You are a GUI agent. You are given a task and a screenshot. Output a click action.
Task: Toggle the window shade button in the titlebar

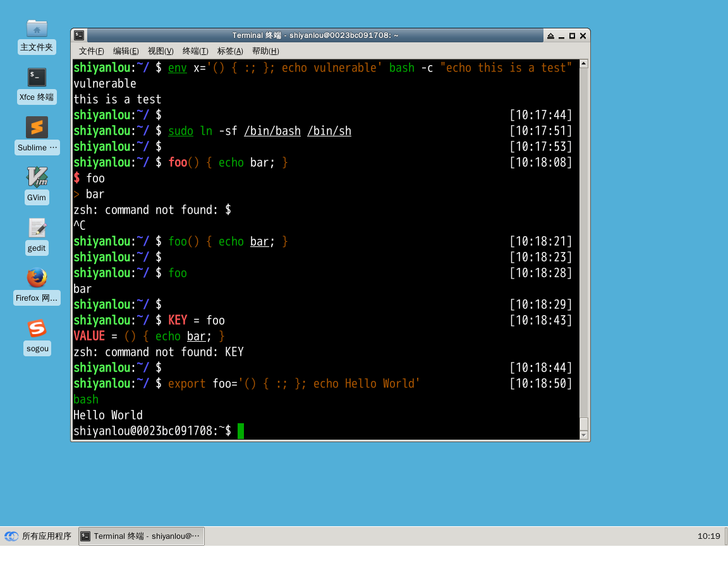pos(550,35)
